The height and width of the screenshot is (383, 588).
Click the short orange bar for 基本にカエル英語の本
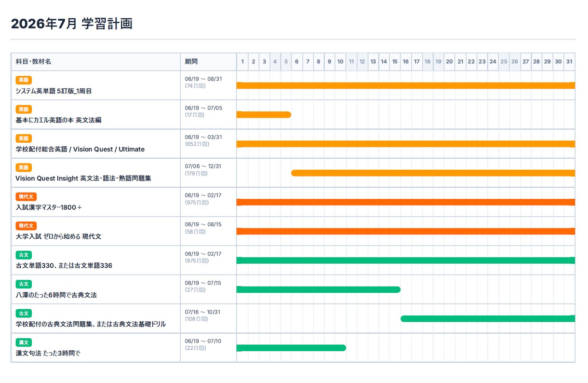[x=264, y=115]
